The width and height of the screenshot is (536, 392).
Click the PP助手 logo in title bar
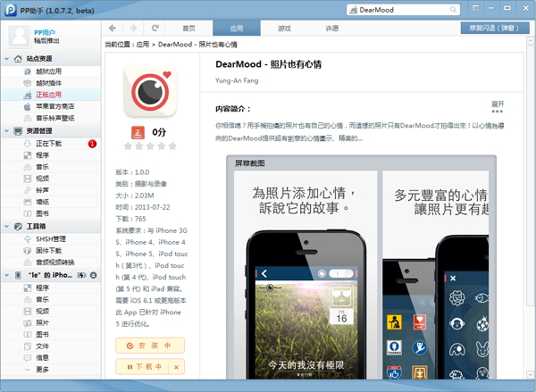pos(10,10)
